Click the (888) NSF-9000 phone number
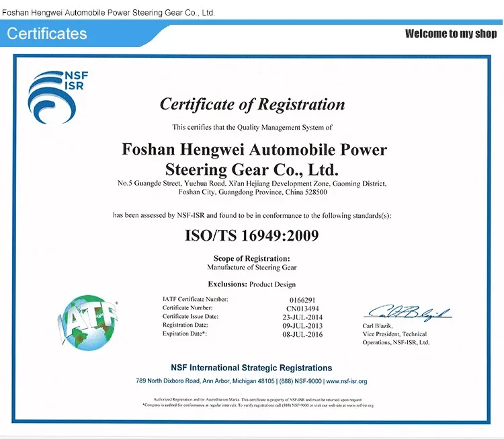 tap(300, 381)
